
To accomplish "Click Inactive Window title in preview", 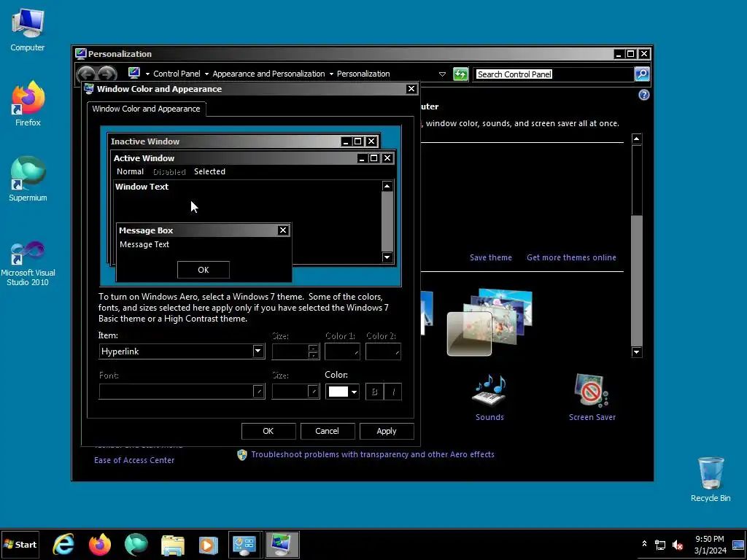I will (145, 141).
